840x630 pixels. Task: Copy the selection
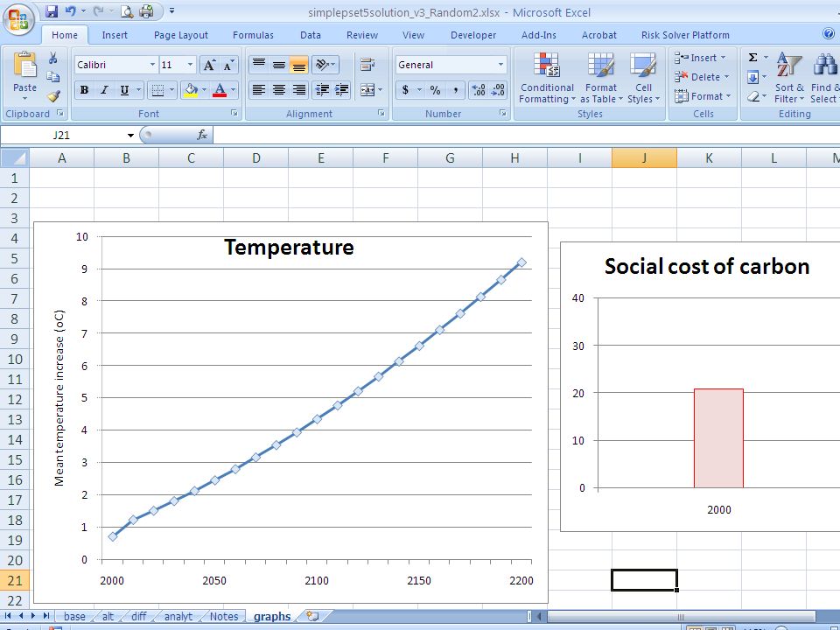click(52, 77)
